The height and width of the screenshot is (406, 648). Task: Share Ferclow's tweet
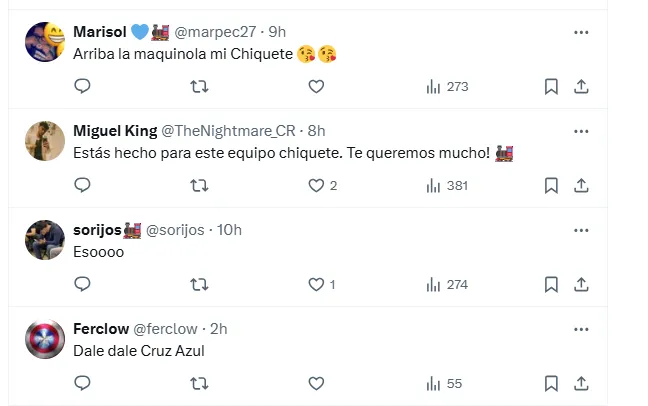tap(581, 383)
